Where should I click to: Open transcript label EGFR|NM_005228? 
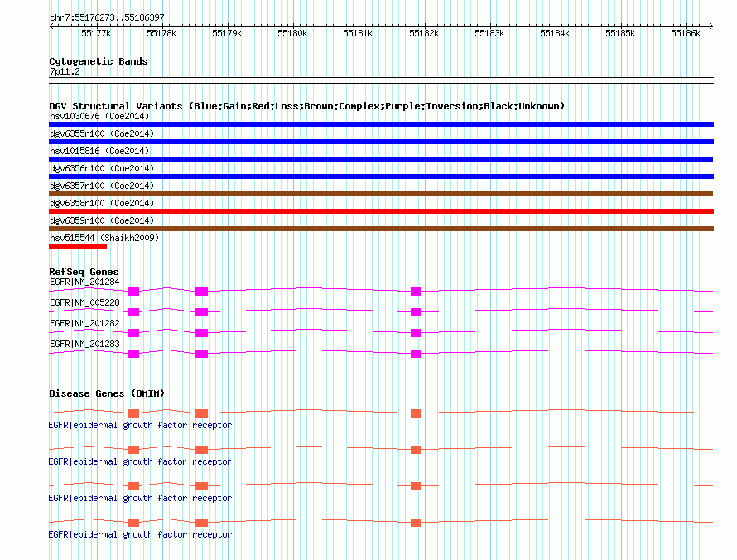coord(84,303)
